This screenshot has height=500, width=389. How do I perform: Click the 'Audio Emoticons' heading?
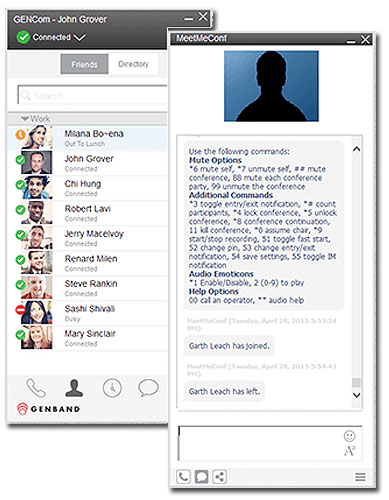click(221, 274)
